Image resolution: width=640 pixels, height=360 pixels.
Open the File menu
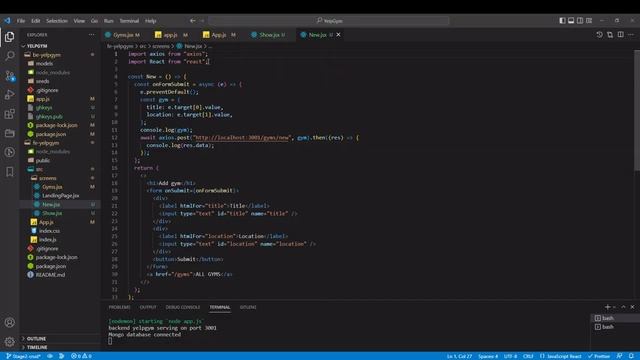(x=21, y=20)
